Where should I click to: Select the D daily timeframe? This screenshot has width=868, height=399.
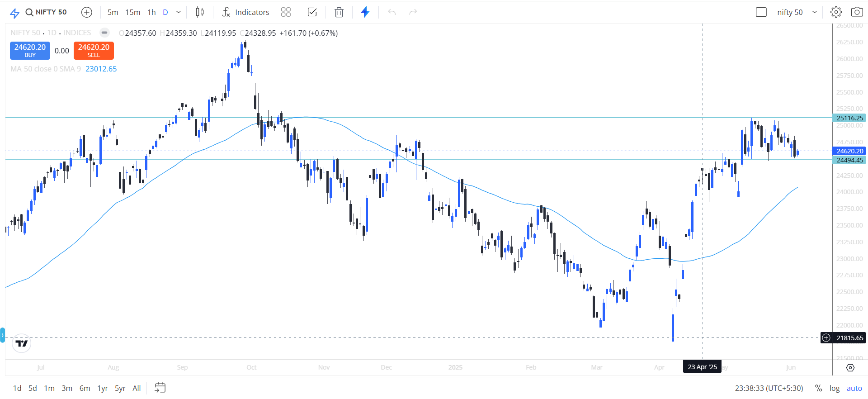pyautogui.click(x=165, y=12)
